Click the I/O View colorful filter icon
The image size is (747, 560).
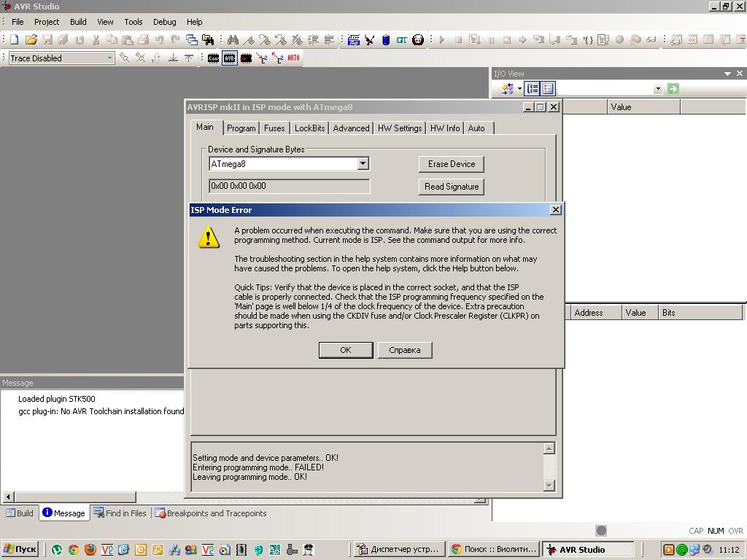(x=508, y=88)
